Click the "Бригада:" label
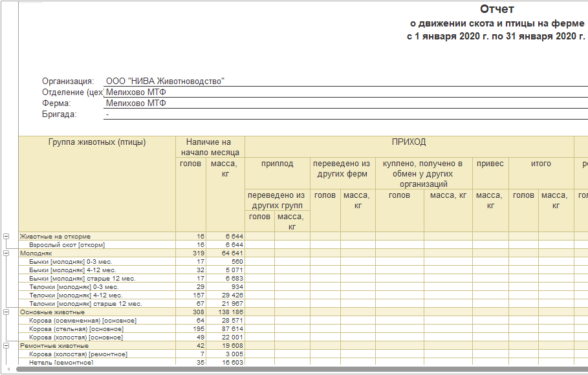The image size is (588, 375). pyautogui.click(x=60, y=114)
